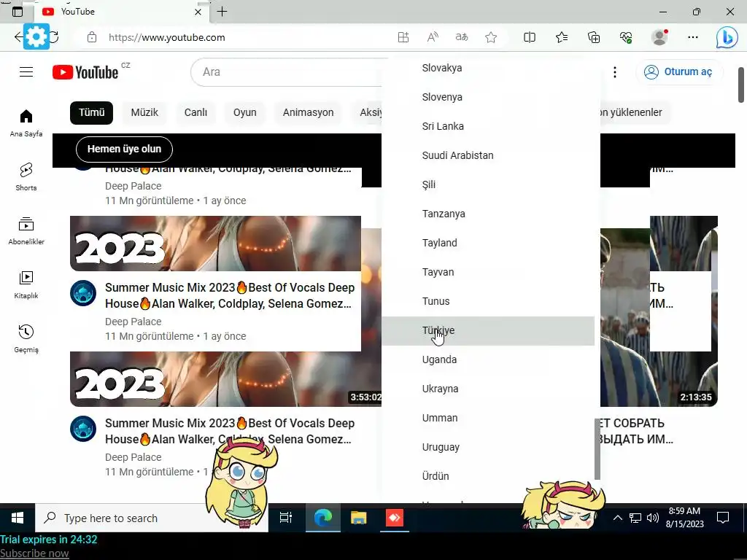
Task: Refresh the page with the reload icon
Action: (x=54, y=37)
